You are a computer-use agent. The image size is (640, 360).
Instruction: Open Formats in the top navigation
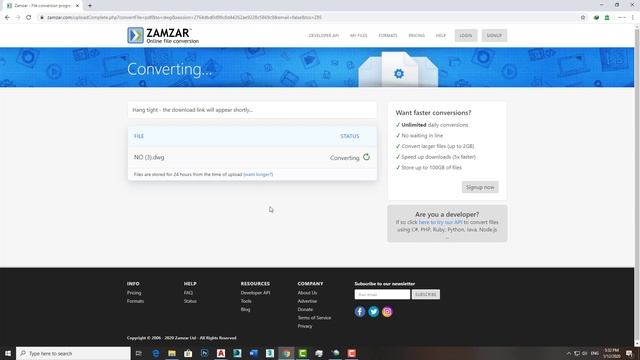(x=388, y=36)
